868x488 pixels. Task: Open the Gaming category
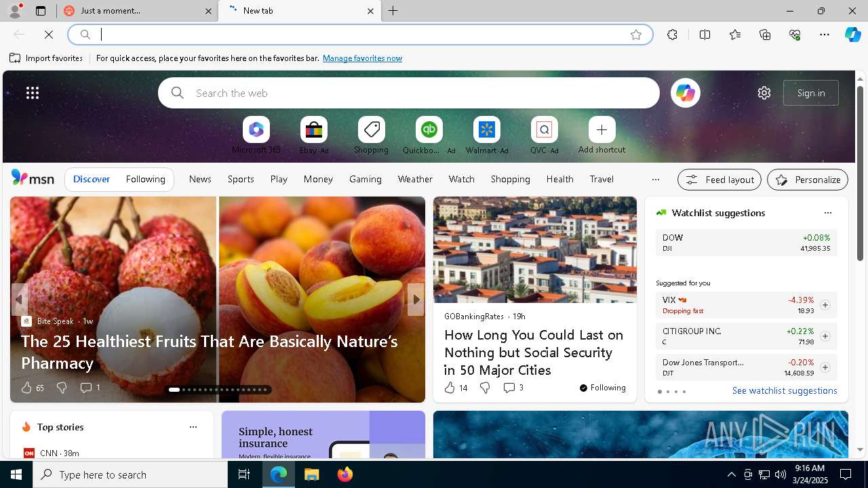pos(366,179)
